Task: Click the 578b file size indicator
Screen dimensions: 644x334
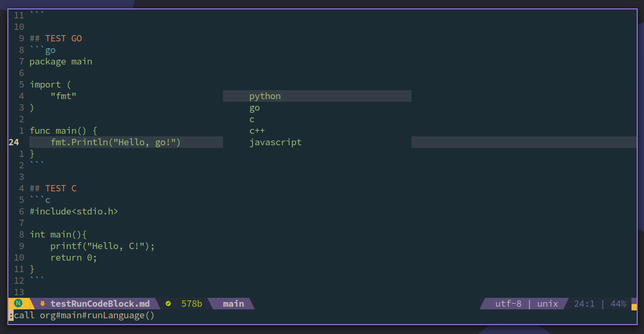Action: click(192, 304)
